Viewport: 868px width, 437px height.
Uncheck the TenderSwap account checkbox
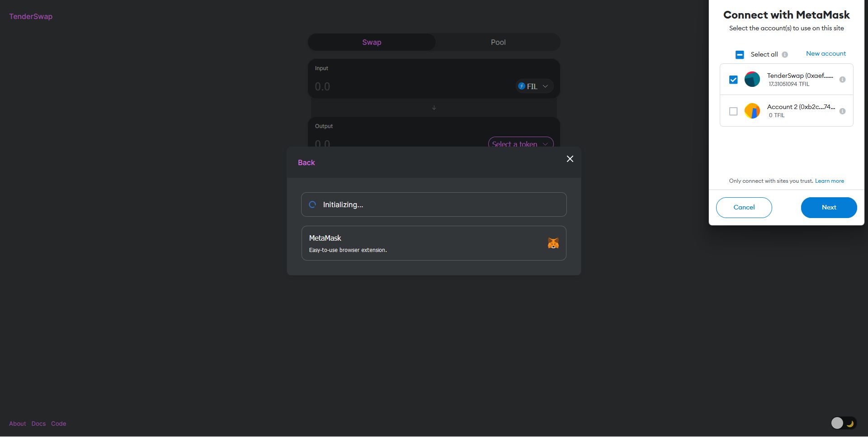(733, 80)
